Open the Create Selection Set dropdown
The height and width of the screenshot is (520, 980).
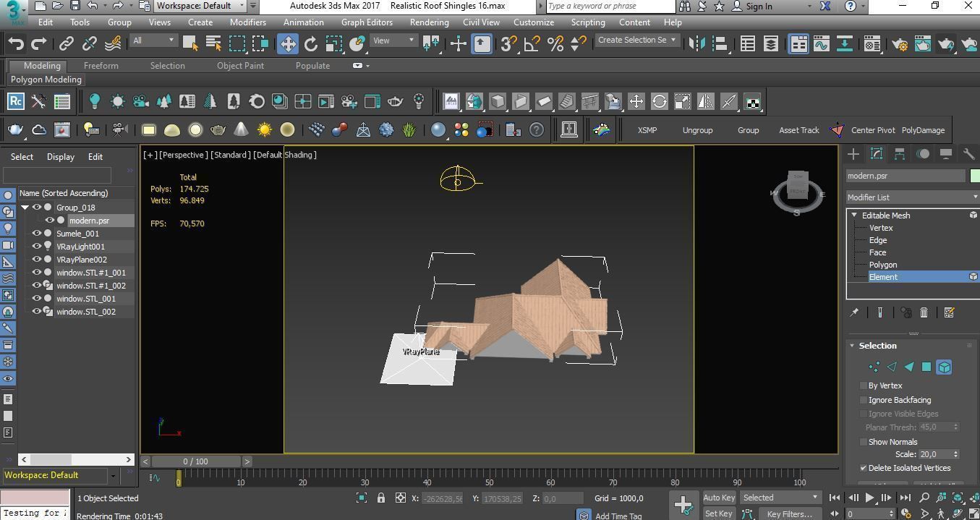pos(637,41)
